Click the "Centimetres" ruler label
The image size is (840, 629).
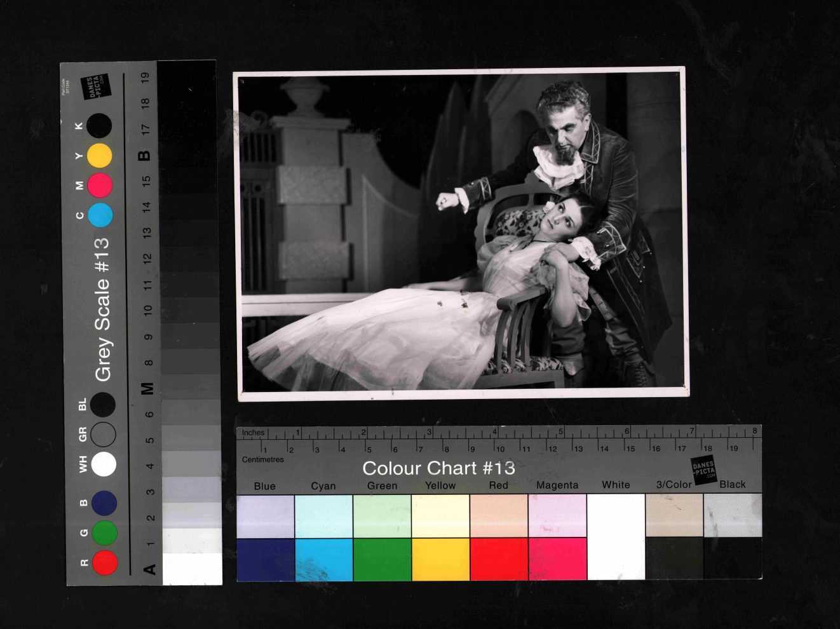[263, 459]
